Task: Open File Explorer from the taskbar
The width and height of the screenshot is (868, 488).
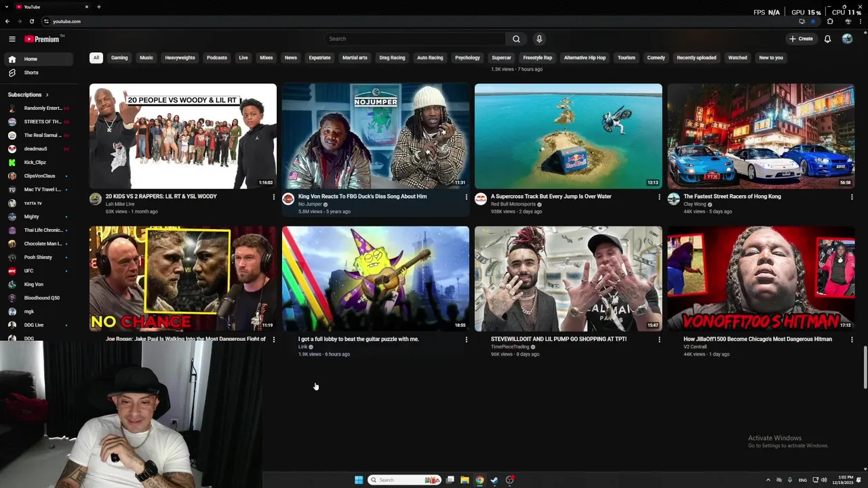Action: (x=465, y=480)
